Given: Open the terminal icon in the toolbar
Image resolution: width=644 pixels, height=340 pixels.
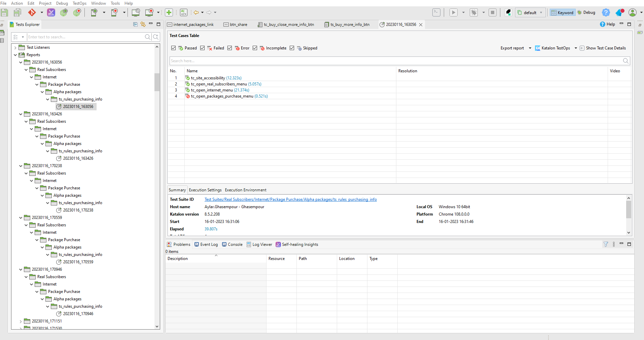Looking at the screenshot, I should (436, 13).
